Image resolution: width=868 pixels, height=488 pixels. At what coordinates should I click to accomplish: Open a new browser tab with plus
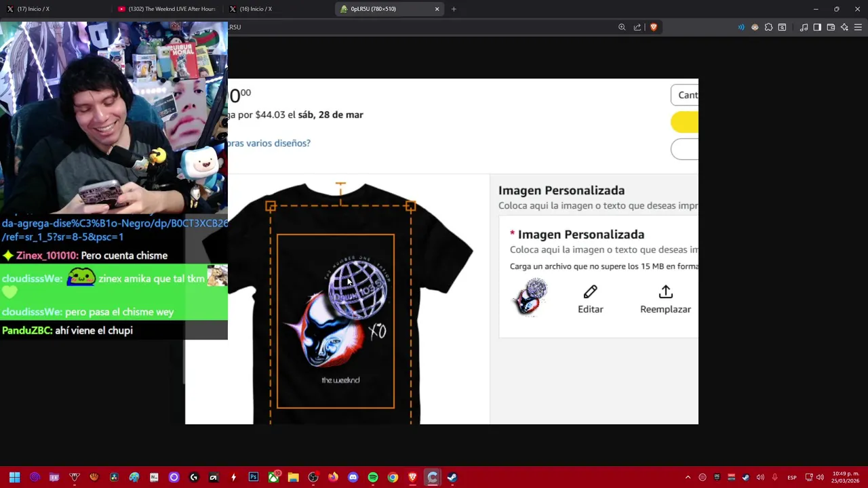(x=454, y=9)
